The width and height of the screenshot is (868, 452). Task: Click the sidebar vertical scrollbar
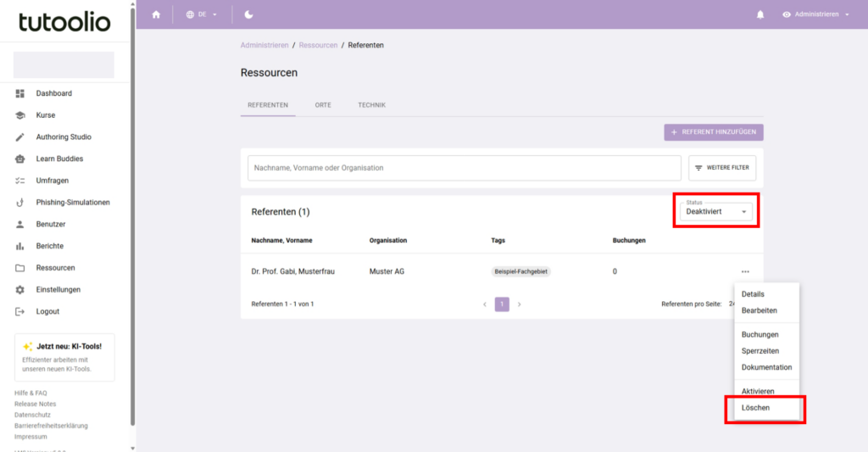pyautogui.click(x=132, y=217)
